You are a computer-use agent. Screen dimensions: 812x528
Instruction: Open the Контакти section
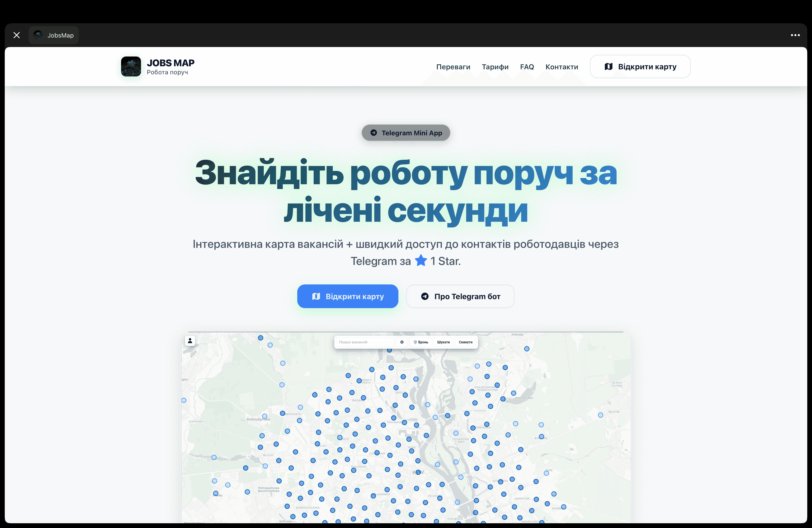pos(562,67)
